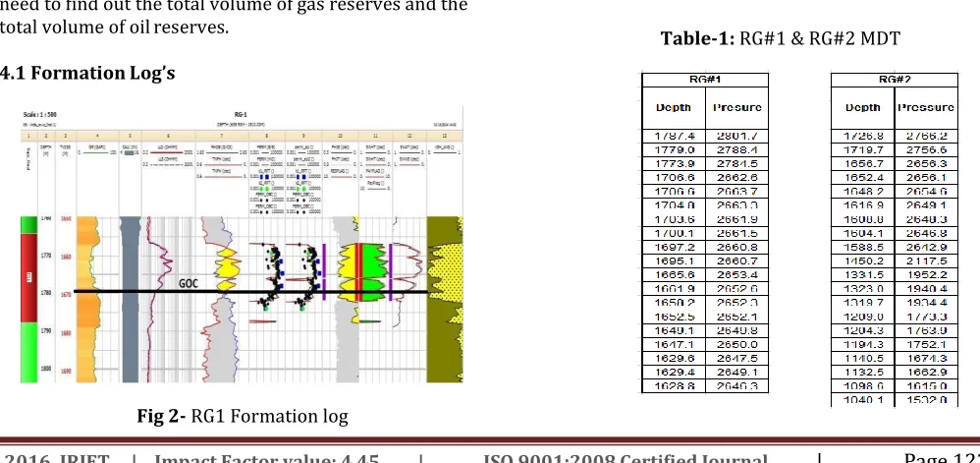Click the 'Depth' column header in RG#2
This screenshot has height=463, width=980.
[862, 107]
